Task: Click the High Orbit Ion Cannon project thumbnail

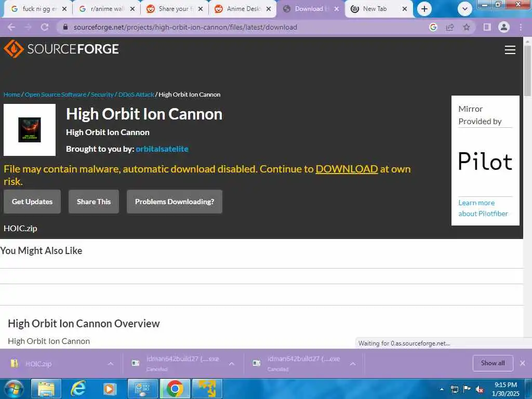Action: pos(30,130)
